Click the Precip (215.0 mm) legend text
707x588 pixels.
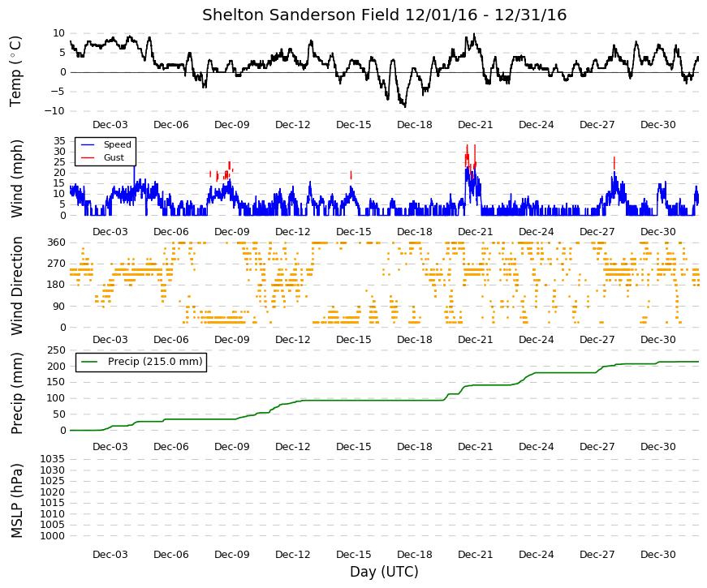155,362
